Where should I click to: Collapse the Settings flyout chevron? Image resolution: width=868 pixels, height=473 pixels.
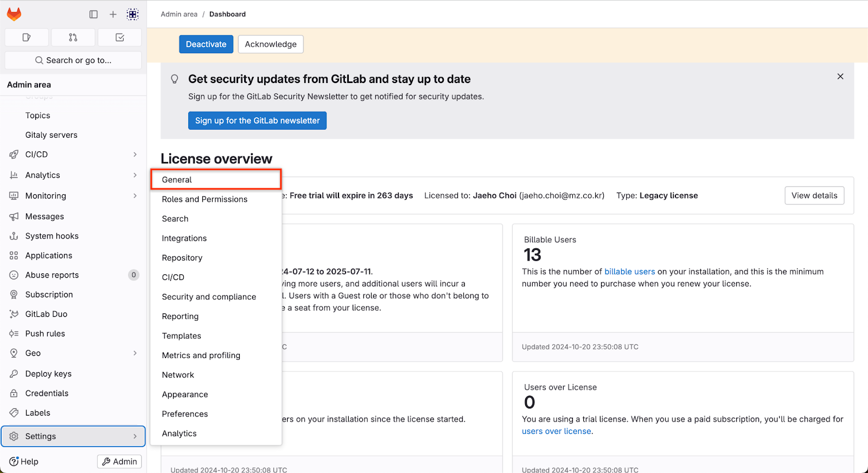coord(135,436)
